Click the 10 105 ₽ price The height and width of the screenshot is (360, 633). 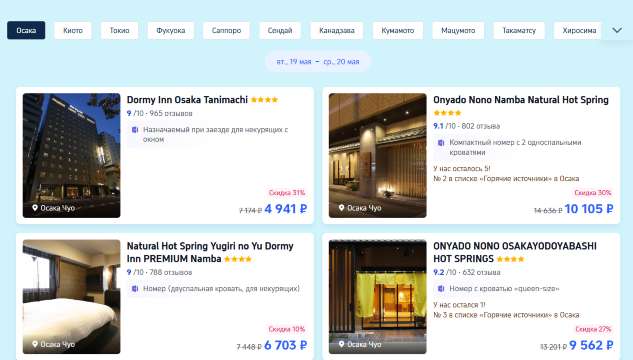589,209
